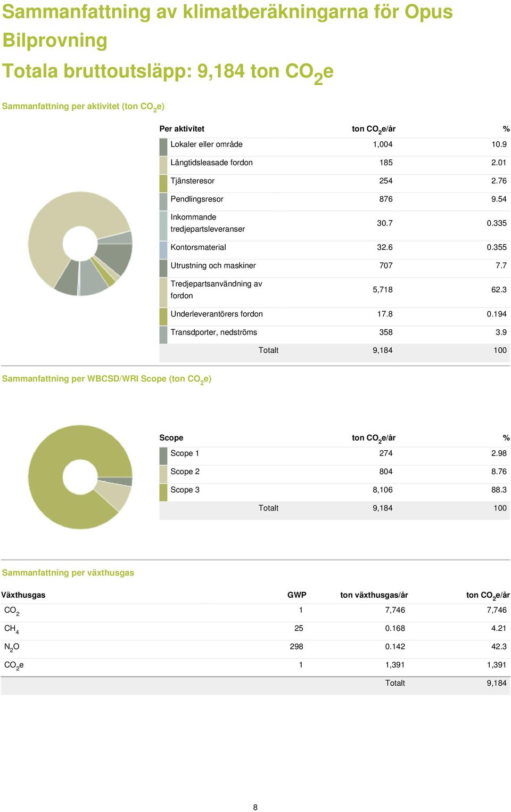Screen dimensions: 511x812
Task: Click the 'Totalt' label in the gas table
Action: (395, 683)
